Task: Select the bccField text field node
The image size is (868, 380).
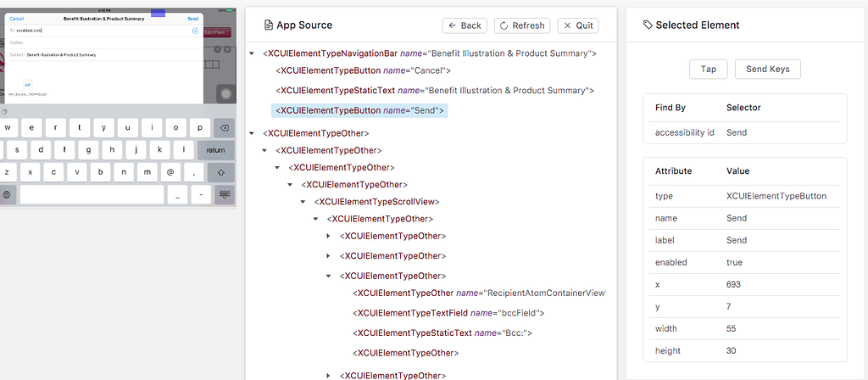Action: point(448,313)
